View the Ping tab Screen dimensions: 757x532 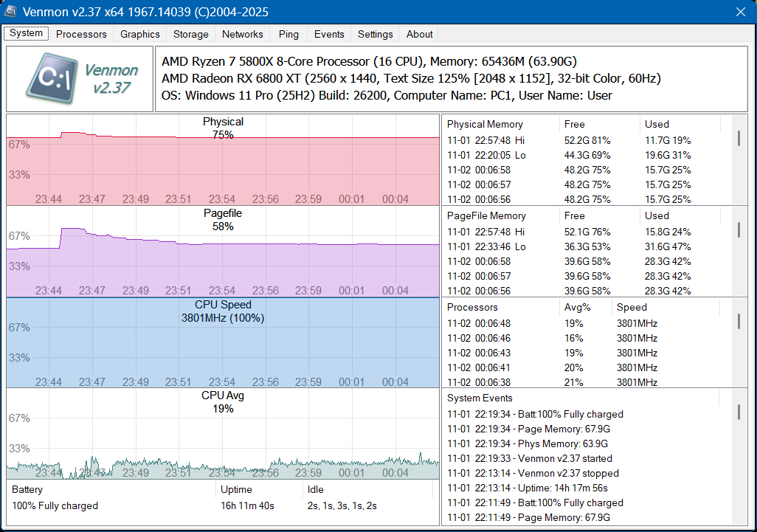[x=288, y=34]
